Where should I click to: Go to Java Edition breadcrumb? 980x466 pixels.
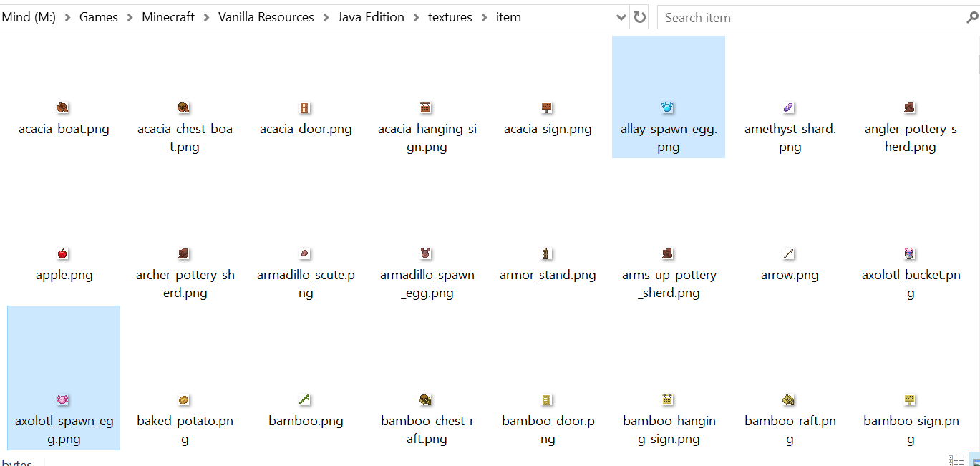tap(371, 17)
